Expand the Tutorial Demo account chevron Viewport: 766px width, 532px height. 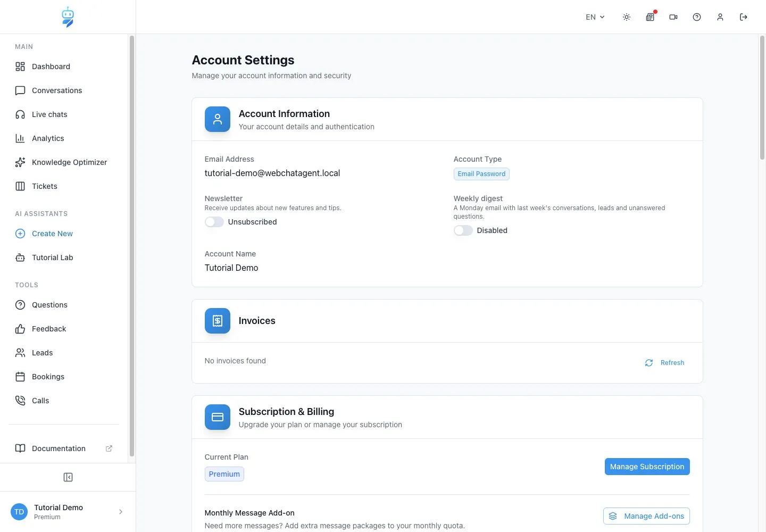[121, 512]
